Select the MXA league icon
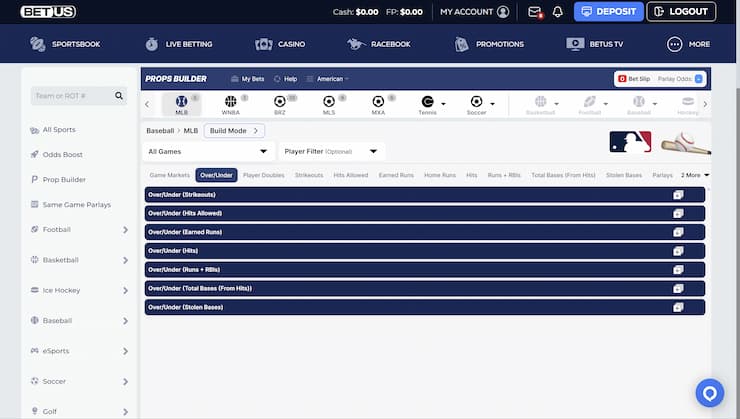 click(x=378, y=104)
